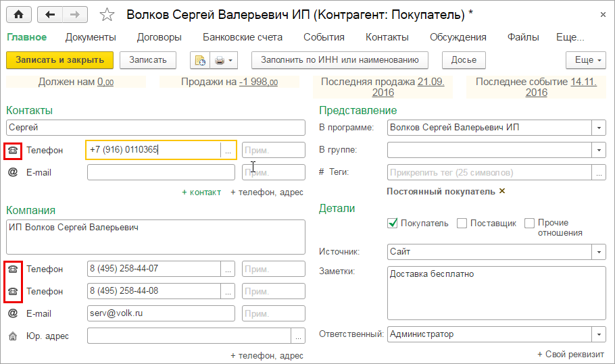615x364 pixels.
Task: Expand the В группе dropdown
Action: [x=599, y=149]
